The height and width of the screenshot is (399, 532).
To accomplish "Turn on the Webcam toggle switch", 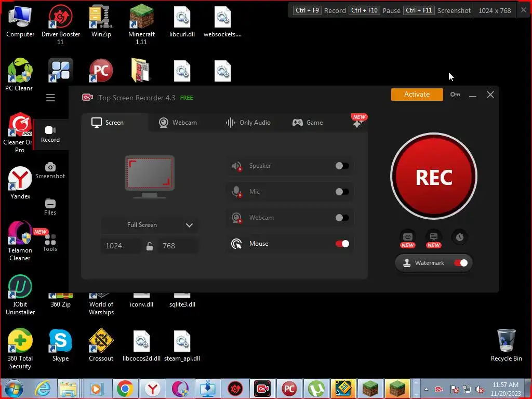I will click(342, 218).
